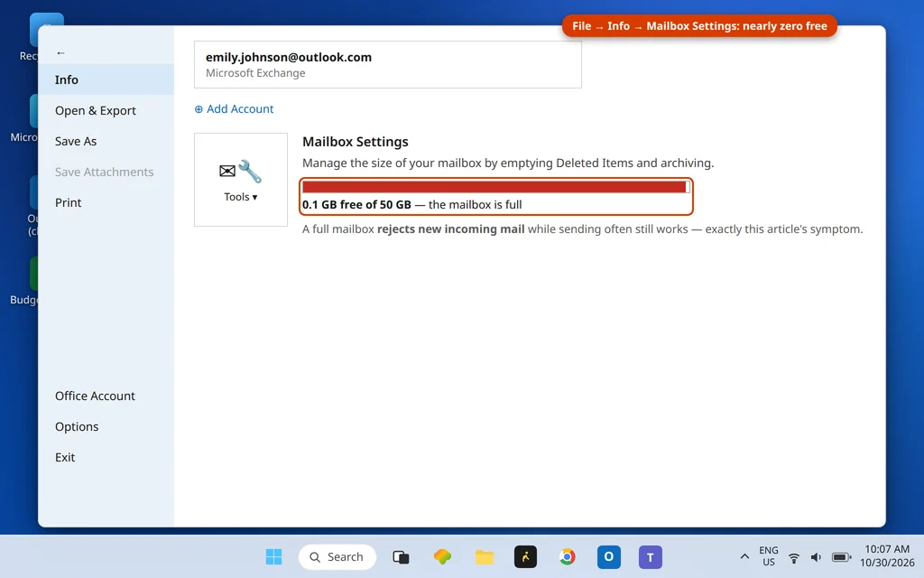Click the back arrow in the File menu
The height and width of the screenshot is (578, 924).
60,52
